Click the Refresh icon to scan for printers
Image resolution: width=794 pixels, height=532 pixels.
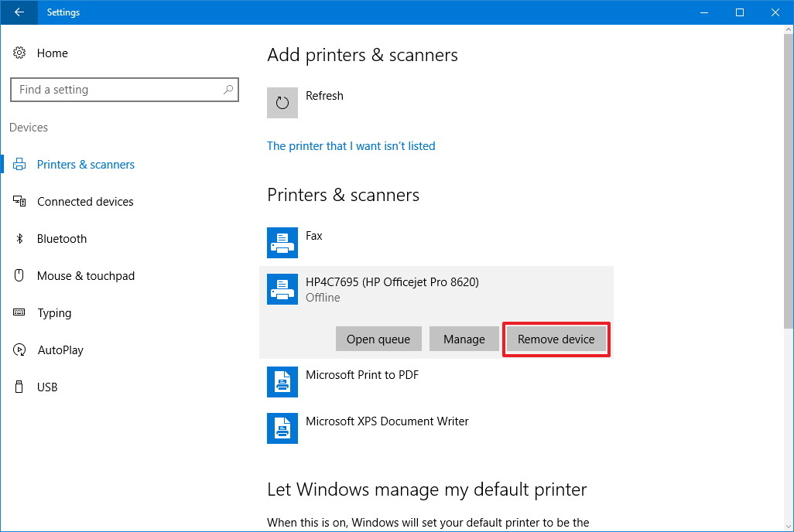(x=282, y=102)
